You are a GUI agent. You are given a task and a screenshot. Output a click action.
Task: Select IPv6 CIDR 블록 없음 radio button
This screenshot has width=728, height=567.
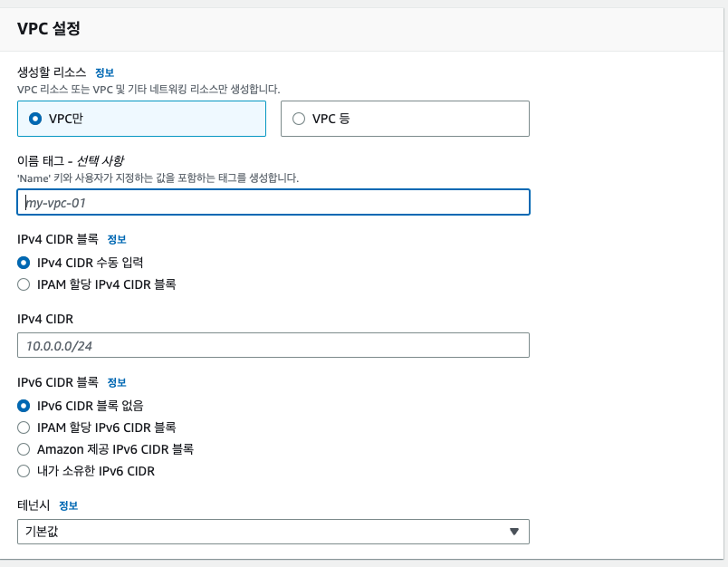pos(24,406)
